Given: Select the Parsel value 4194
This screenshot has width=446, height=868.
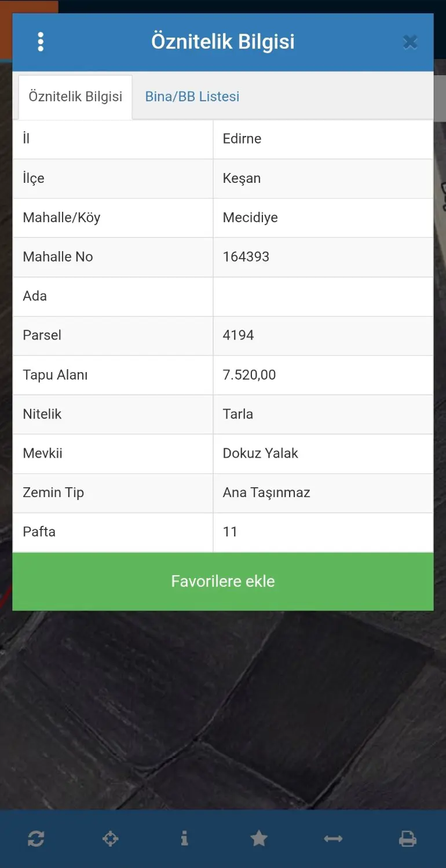Looking at the screenshot, I should tap(238, 335).
